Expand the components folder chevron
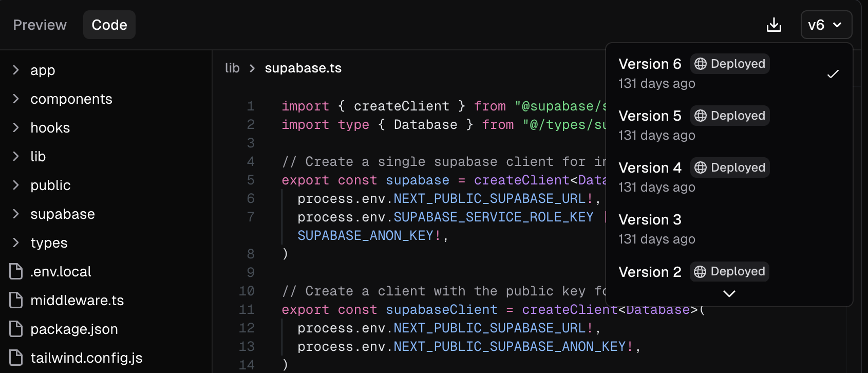868x373 pixels. pos(16,99)
